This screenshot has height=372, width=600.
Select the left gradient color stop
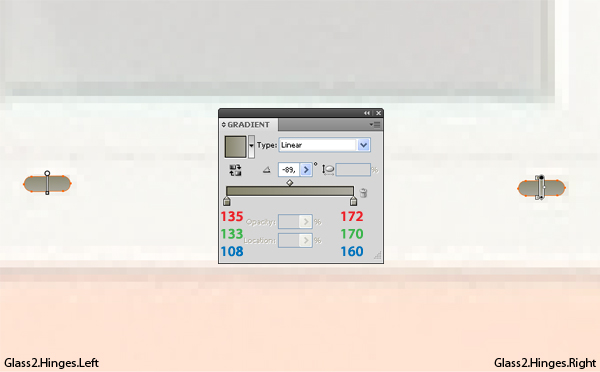coord(227,201)
